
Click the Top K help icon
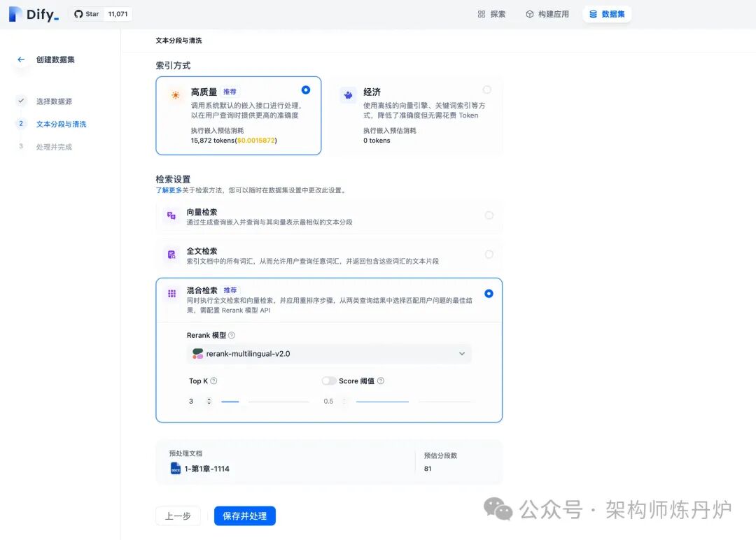coord(213,381)
